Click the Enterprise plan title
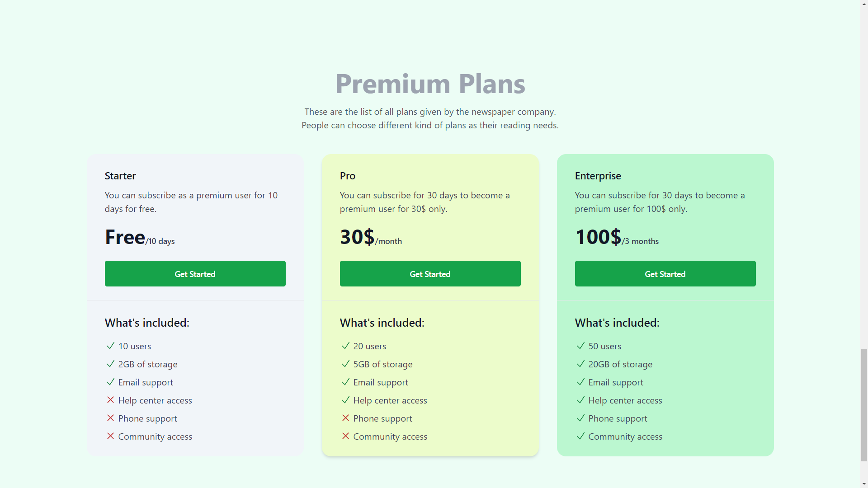Screen dimensions: 868x488 (x=598, y=176)
